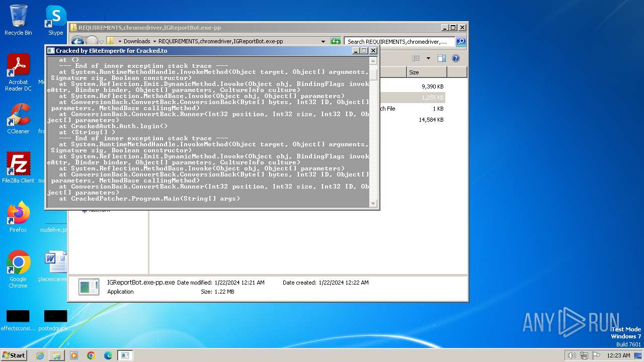Click the REQUIREMENTS folder breadcrumb segment
The image size is (644, 362).
point(220,41)
